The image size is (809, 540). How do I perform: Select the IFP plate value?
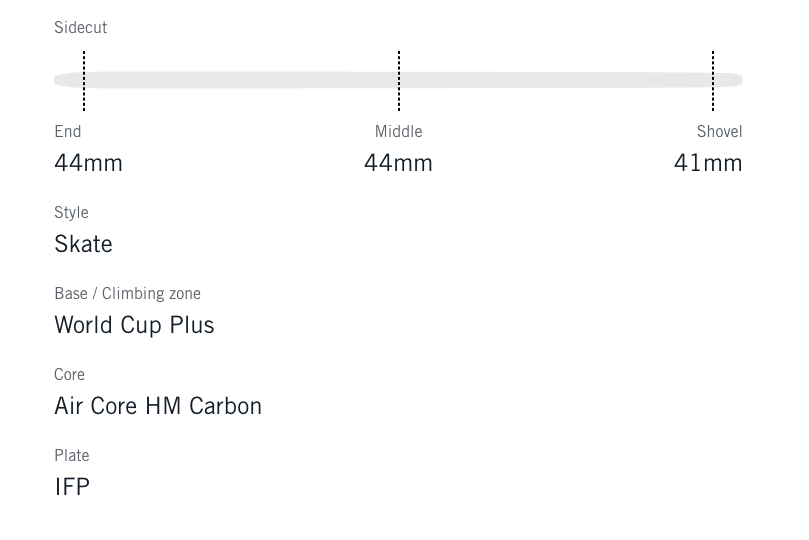[72, 487]
